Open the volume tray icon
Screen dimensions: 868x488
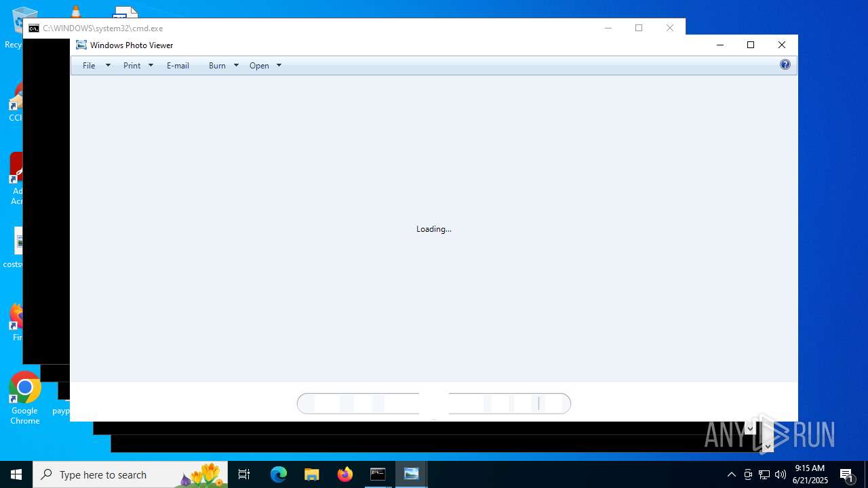(x=781, y=474)
